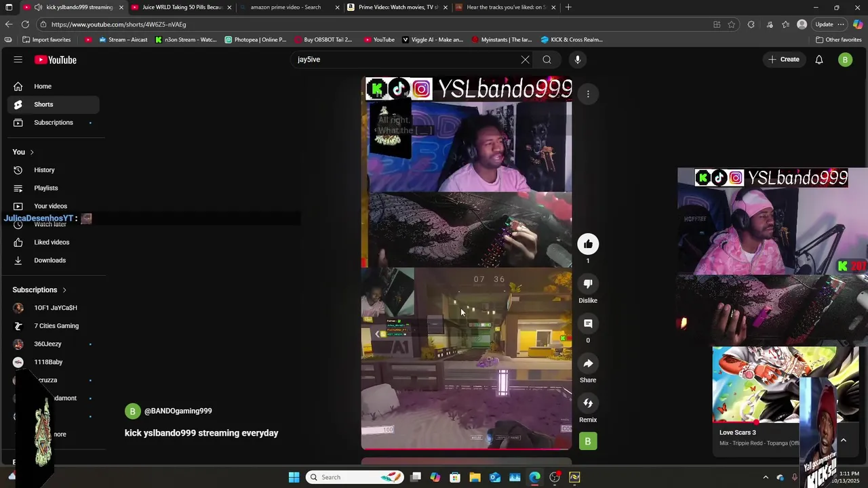
Task: Open the YouTube hamburger guide menu
Action: [x=18, y=60]
